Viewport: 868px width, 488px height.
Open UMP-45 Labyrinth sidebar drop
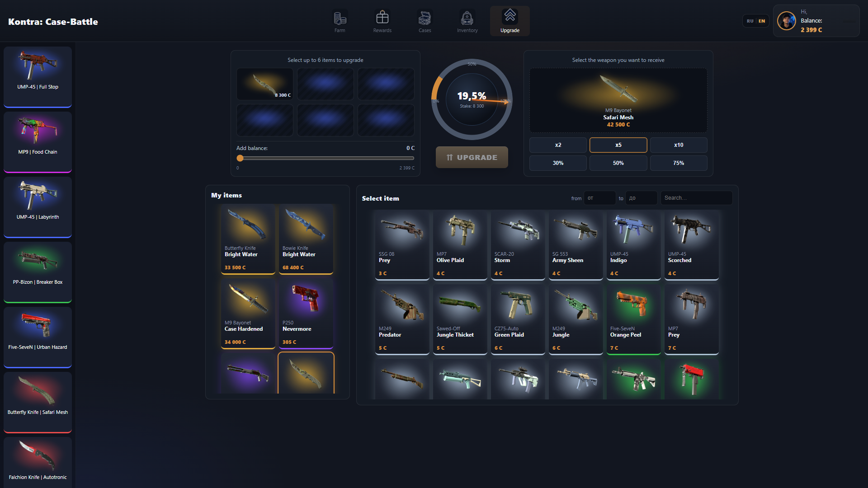coord(38,207)
